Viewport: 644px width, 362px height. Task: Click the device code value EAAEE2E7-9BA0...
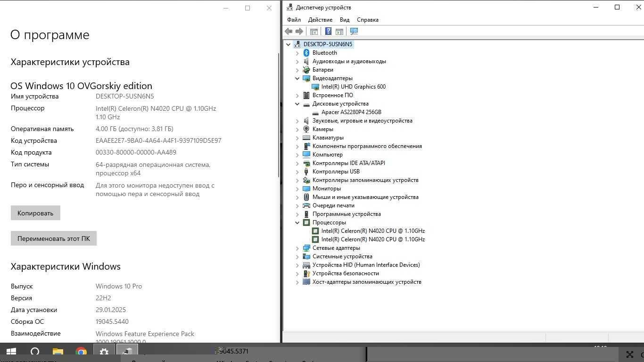tap(158, 140)
